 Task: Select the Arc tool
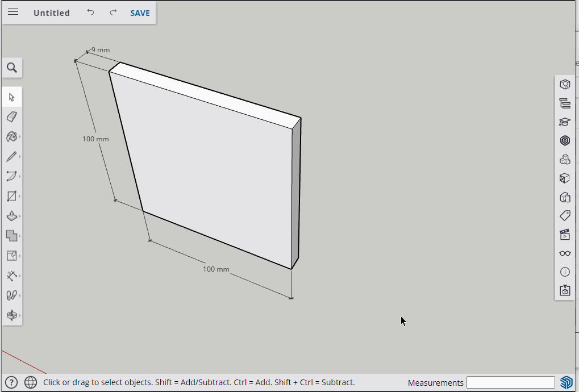[11, 176]
